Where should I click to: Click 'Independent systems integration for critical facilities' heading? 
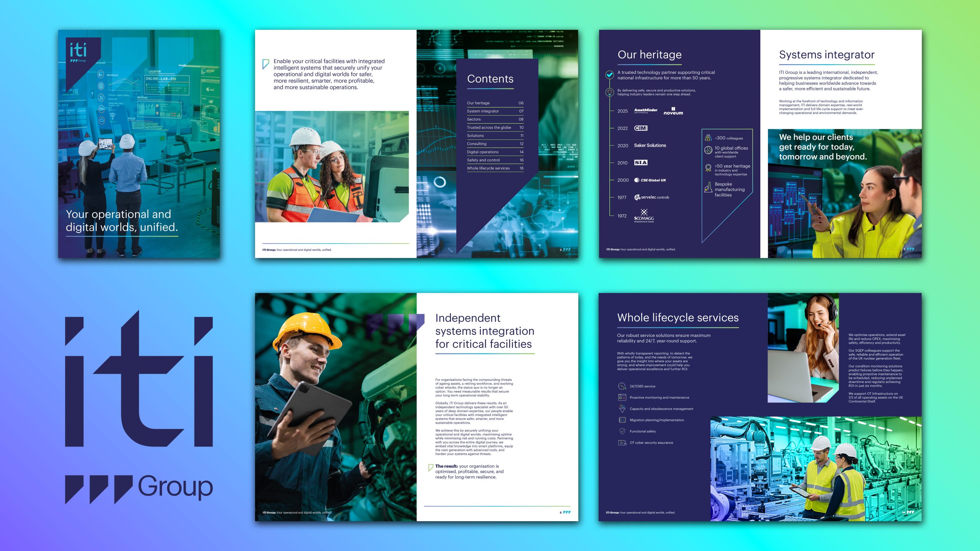click(x=485, y=331)
